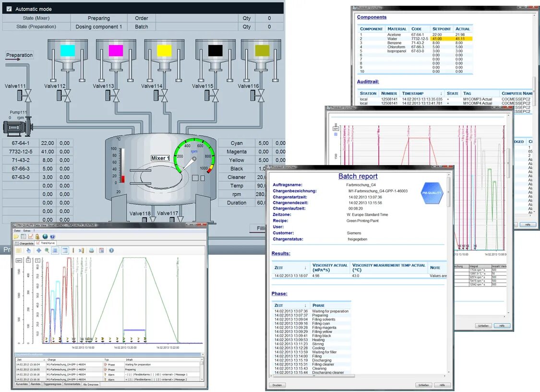
Task: Click the °C axis selector in trend chart
Action: tap(37, 260)
